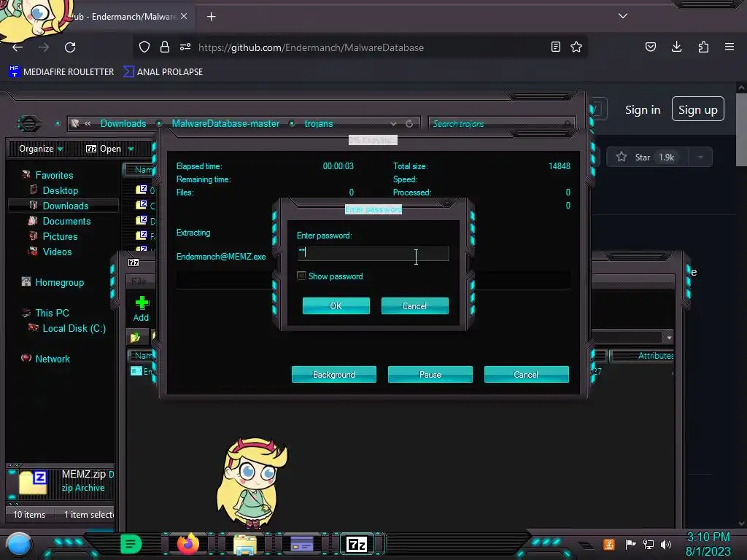View site security via padlock icon
This screenshot has width=747, height=560.
[165, 47]
